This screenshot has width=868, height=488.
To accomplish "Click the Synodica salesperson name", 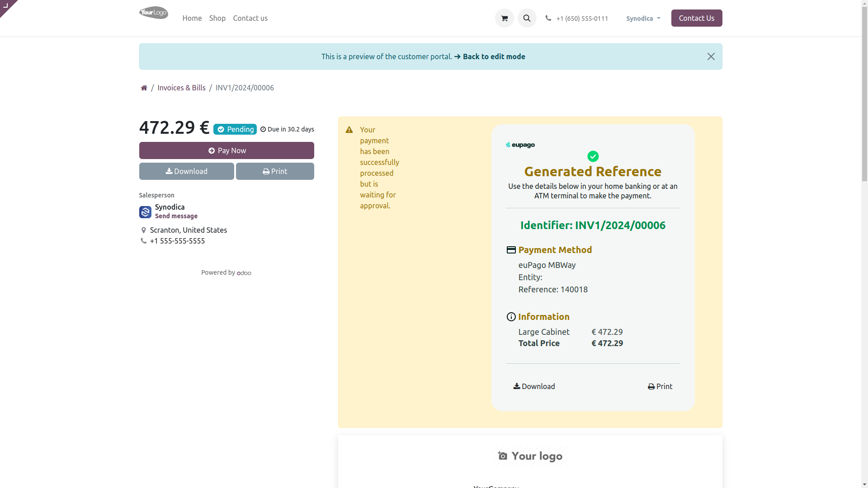I will tap(170, 207).
